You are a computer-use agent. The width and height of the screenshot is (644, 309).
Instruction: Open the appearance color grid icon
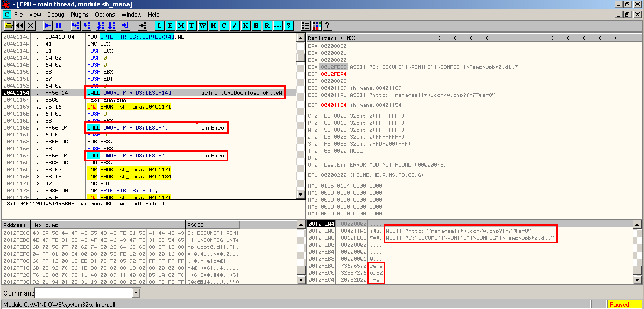click(316, 25)
